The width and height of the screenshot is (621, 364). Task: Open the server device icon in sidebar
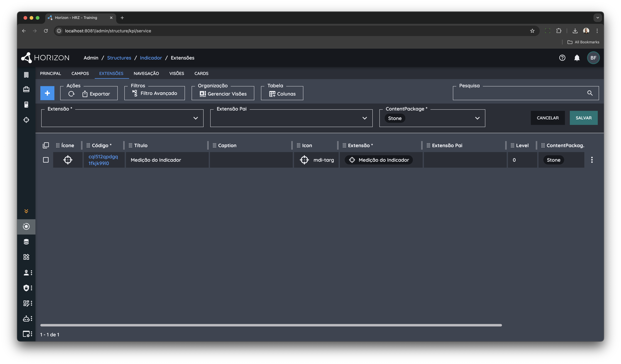click(x=26, y=105)
